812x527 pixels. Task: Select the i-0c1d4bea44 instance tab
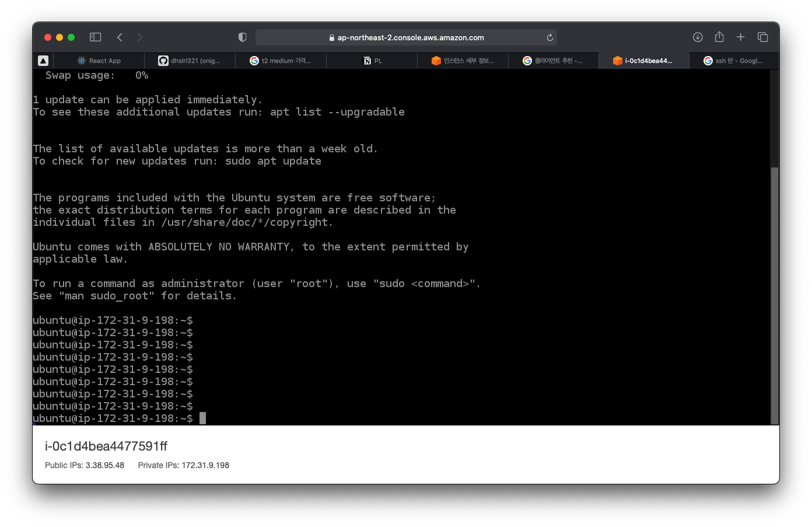pos(644,61)
